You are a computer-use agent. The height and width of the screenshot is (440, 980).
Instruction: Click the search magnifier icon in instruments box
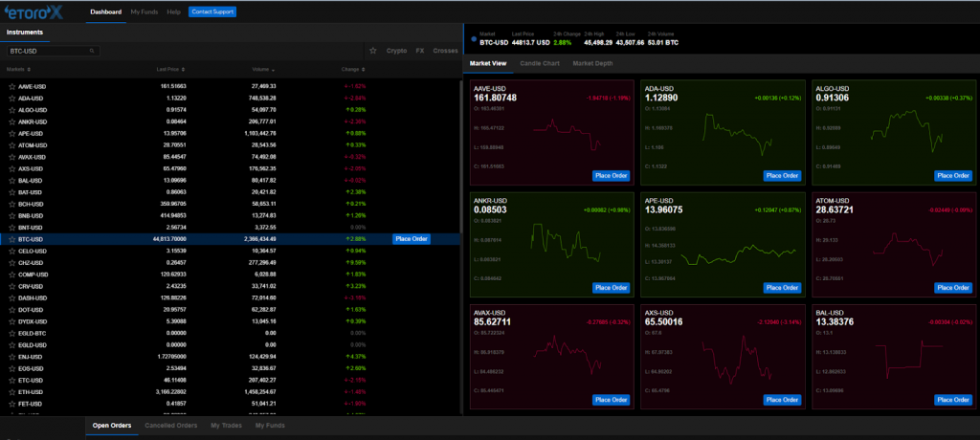point(92,51)
